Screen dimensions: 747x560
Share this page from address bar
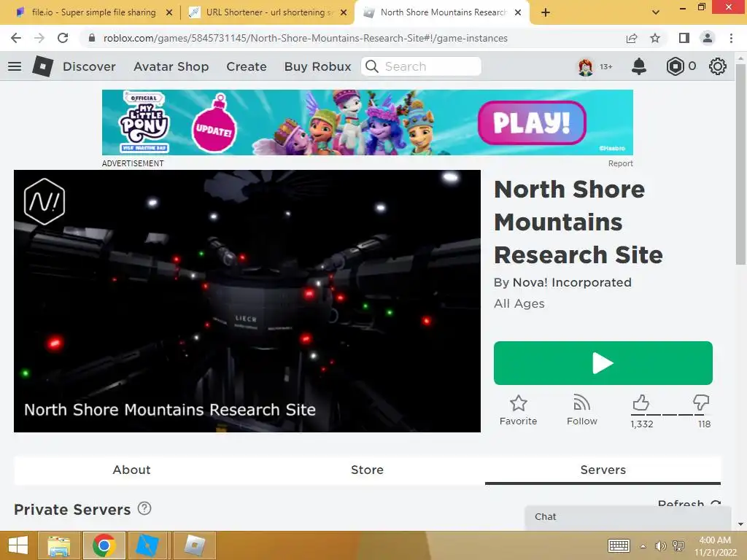(x=632, y=38)
